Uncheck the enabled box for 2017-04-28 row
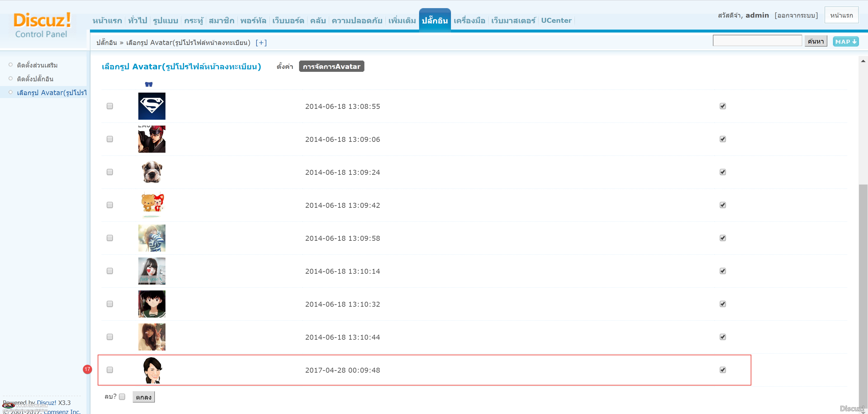 [x=723, y=370]
